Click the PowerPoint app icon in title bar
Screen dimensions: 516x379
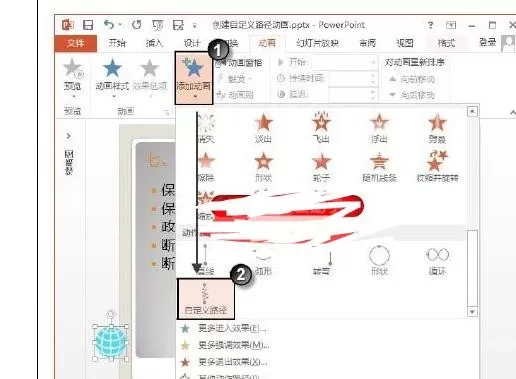click(x=68, y=25)
